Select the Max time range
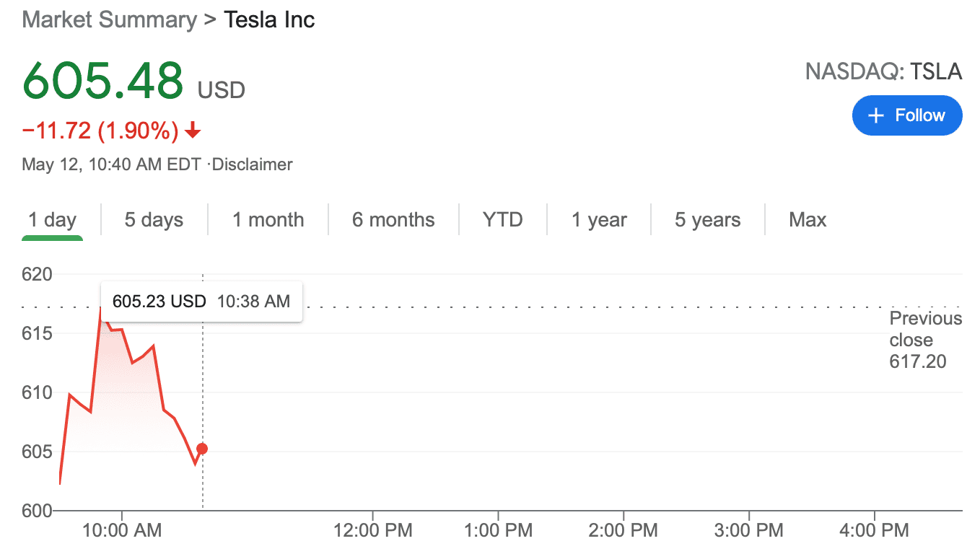 807,219
